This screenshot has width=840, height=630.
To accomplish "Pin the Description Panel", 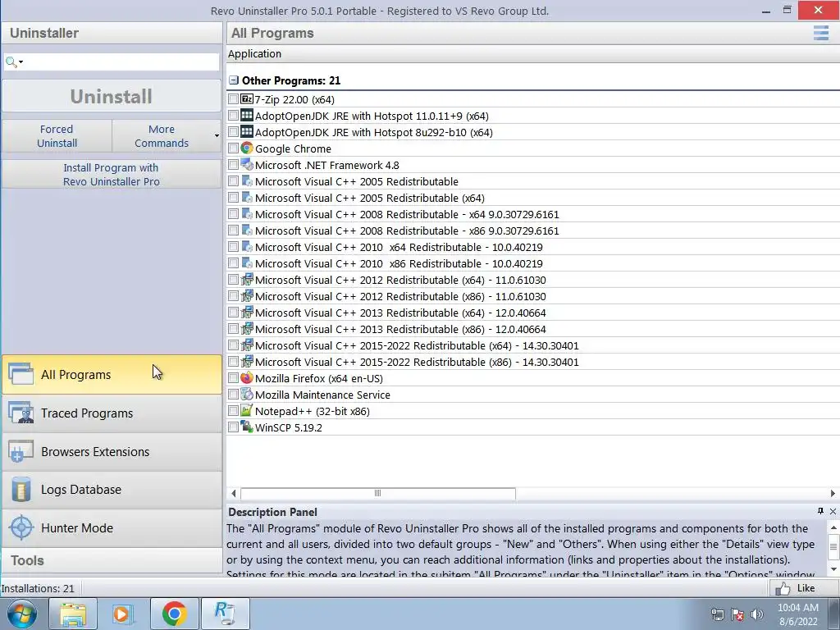I will pos(820,511).
